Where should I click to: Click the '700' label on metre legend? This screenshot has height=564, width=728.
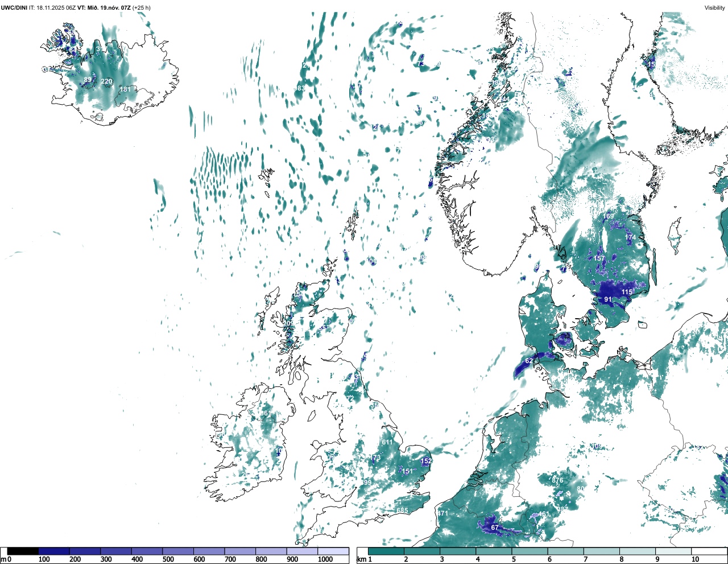(230, 559)
